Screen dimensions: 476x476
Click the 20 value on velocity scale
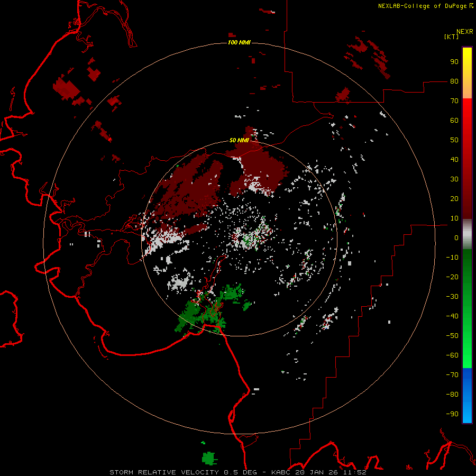click(x=454, y=199)
